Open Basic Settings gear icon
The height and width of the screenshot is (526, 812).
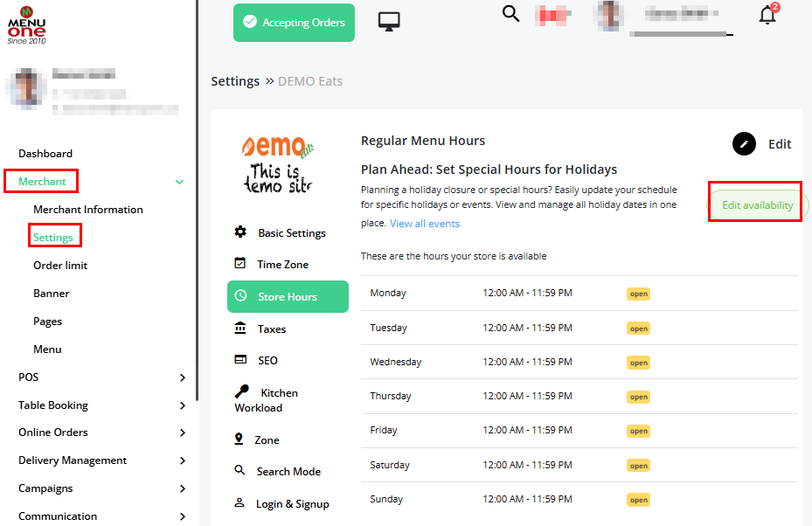[x=240, y=232]
